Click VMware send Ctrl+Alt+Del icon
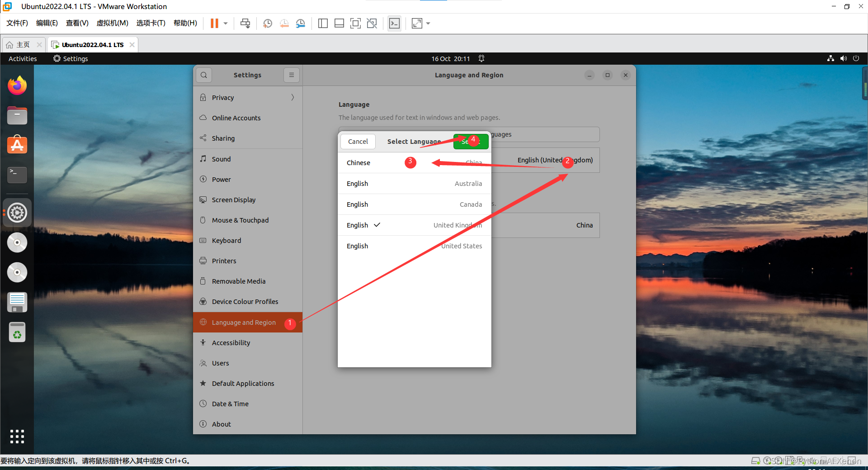The width and height of the screenshot is (868, 470). click(245, 23)
